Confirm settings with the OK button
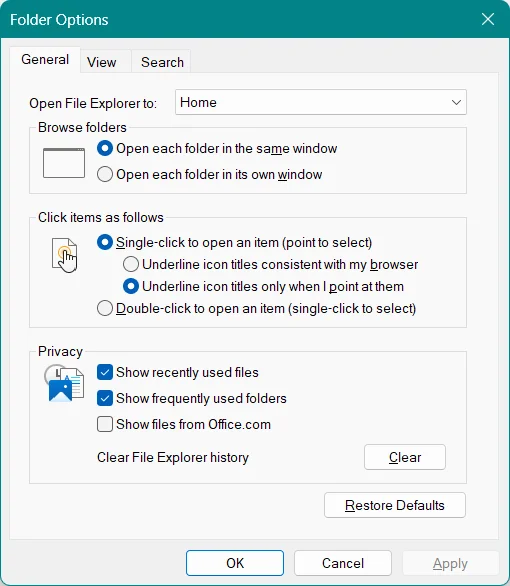 235,563
